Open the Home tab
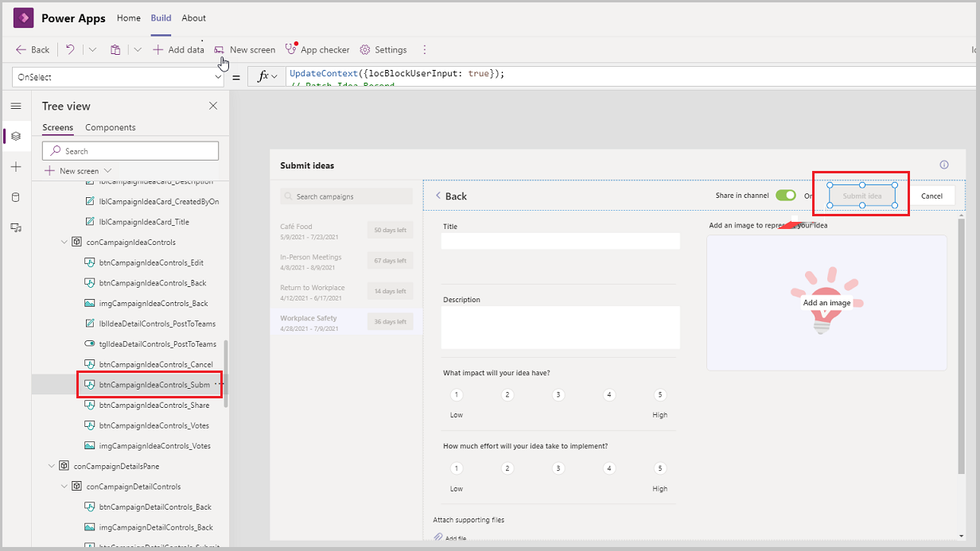Image resolution: width=980 pixels, height=551 pixels. [x=128, y=18]
